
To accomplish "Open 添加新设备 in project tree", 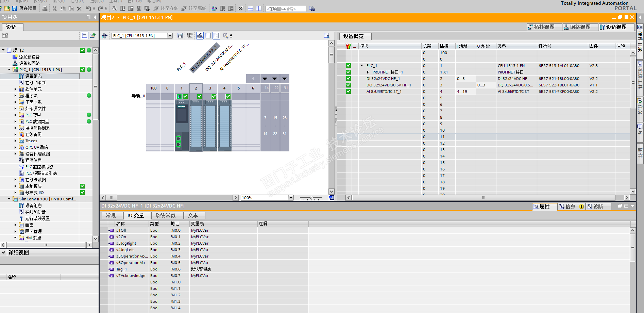I will pos(29,57).
